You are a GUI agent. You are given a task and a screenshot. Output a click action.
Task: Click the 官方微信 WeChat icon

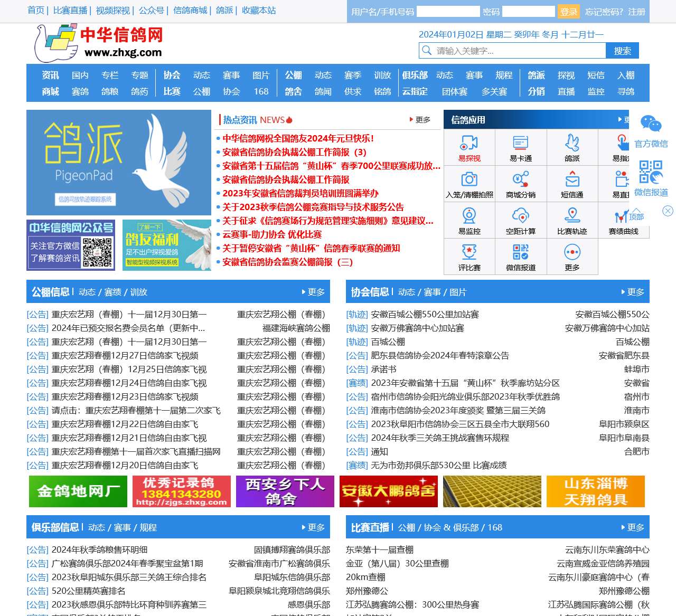651,125
